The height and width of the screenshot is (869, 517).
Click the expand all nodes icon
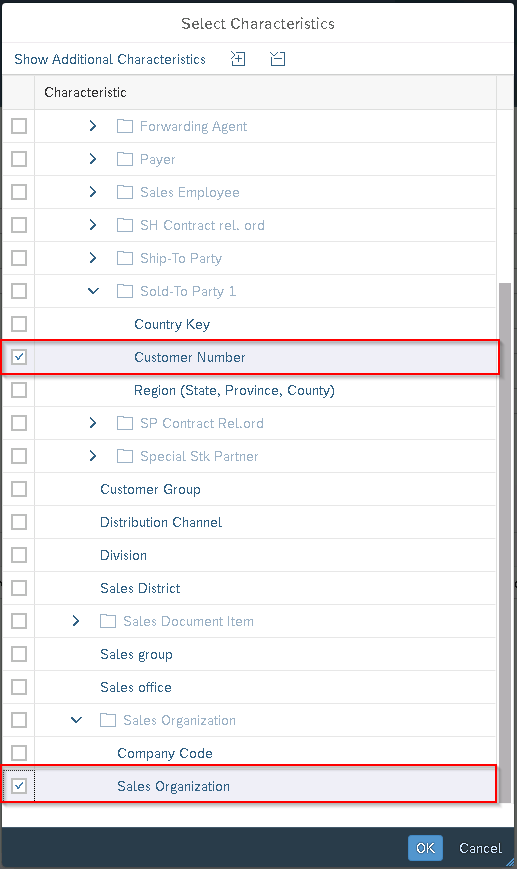(x=238, y=59)
